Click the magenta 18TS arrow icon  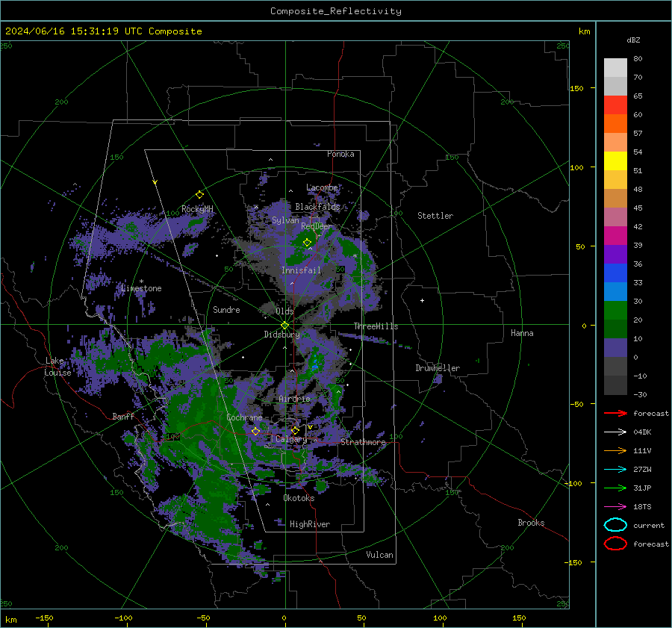[615, 507]
